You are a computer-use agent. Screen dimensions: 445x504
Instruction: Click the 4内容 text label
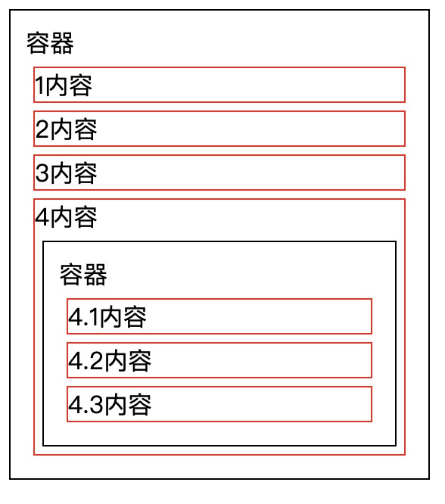coord(66,217)
